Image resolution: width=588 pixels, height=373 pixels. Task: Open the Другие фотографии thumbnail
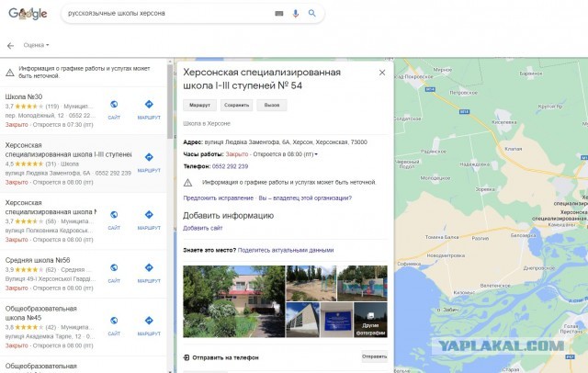tap(370, 320)
